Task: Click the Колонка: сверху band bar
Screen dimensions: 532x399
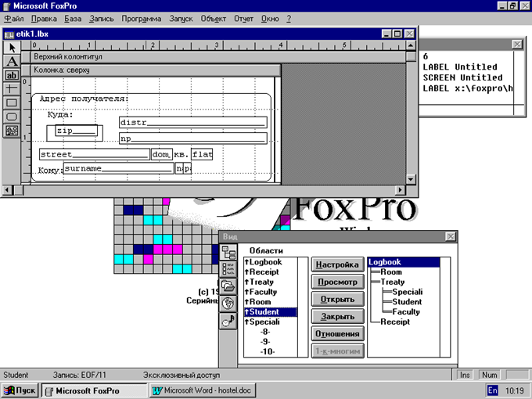Action: (156, 70)
